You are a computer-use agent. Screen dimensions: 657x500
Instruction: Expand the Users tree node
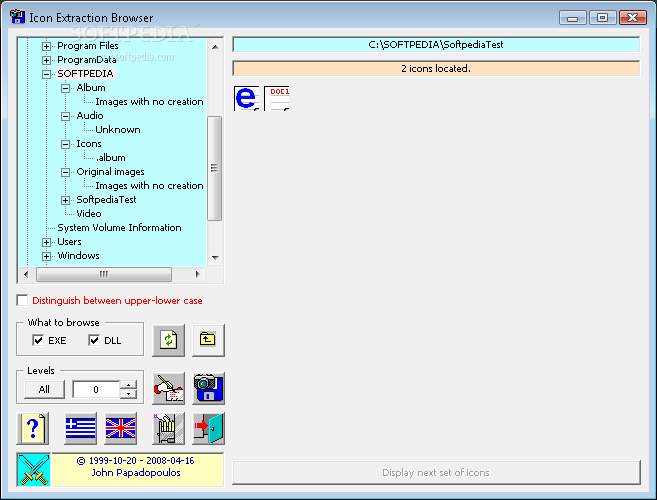(x=47, y=242)
